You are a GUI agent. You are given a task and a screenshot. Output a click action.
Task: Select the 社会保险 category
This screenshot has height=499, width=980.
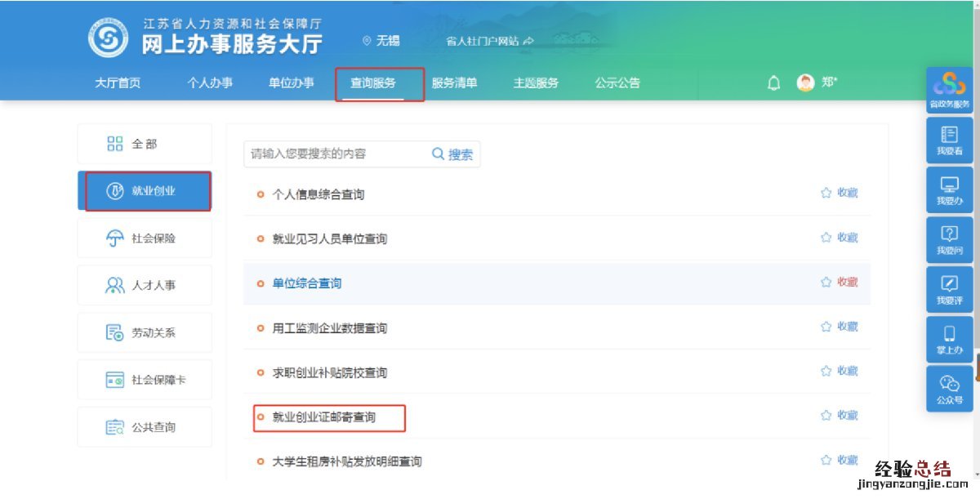(145, 238)
